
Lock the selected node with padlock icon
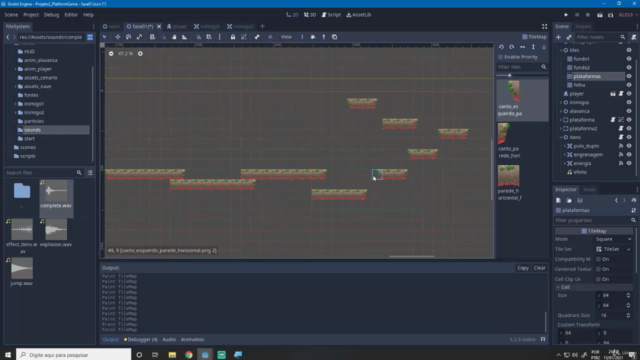click(233, 37)
